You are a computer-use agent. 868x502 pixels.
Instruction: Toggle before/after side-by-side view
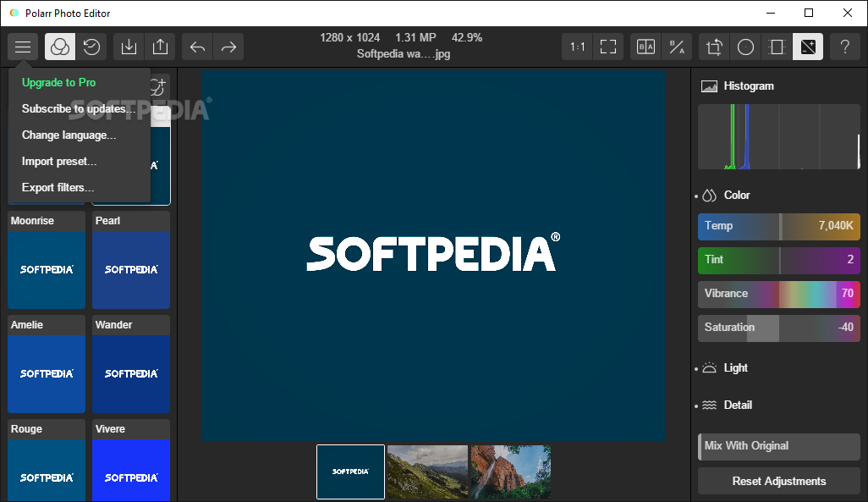coord(646,47)
